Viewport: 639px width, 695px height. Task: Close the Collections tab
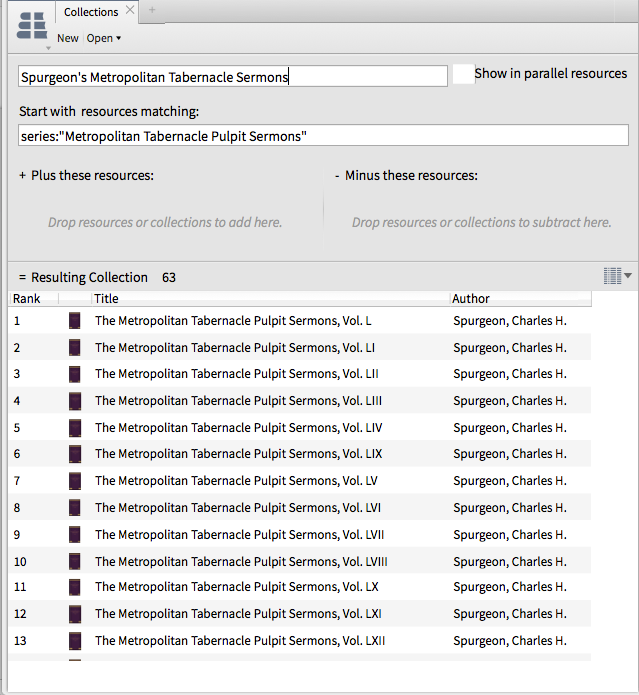(x=130, y=10)
